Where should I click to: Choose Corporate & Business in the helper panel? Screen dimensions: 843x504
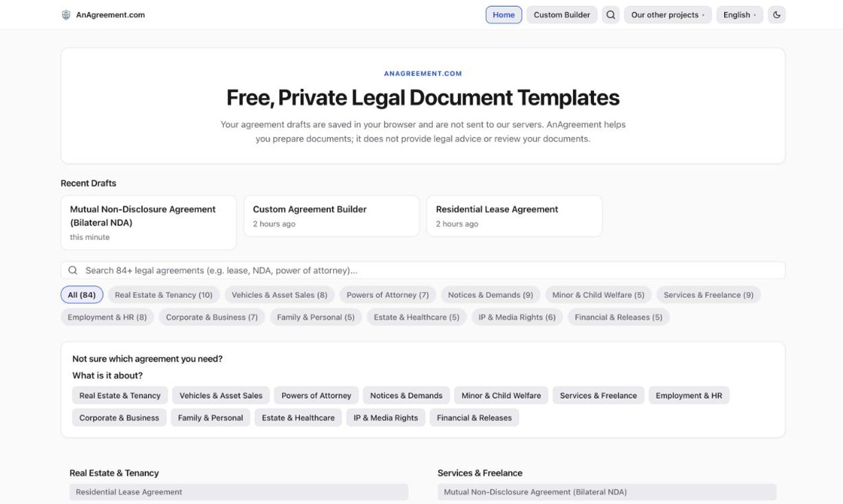click(119, 418)
